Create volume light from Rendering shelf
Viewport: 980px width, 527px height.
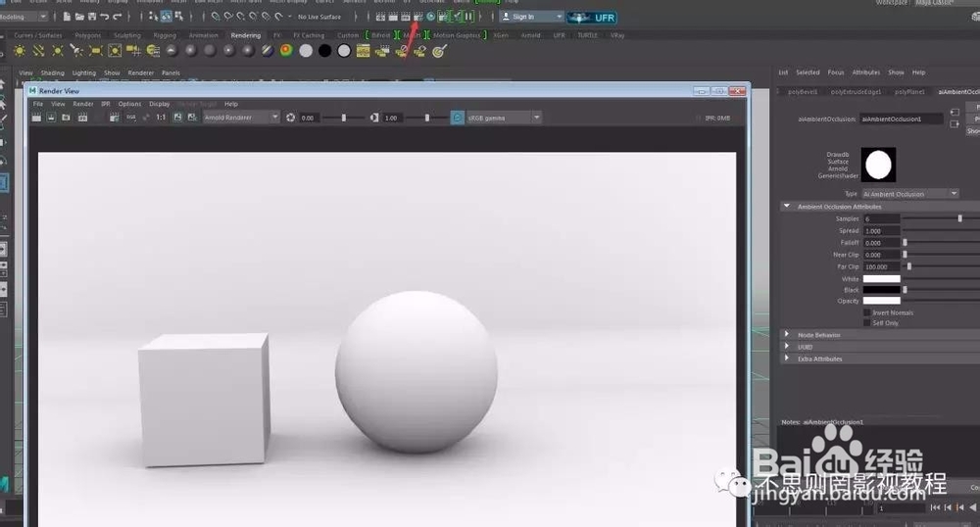pyautogui.click(x=115, y=51)
